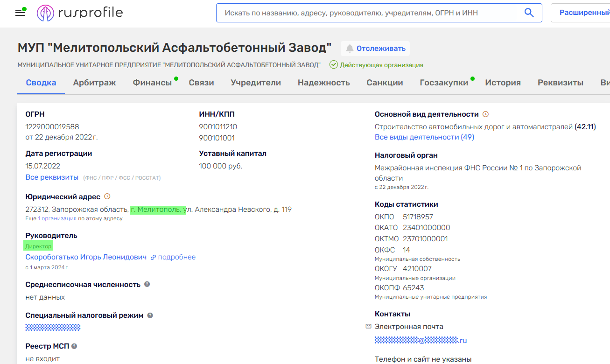The image size is (610, 364).
Task: Open the Расширенный search button
Action: 583,13
